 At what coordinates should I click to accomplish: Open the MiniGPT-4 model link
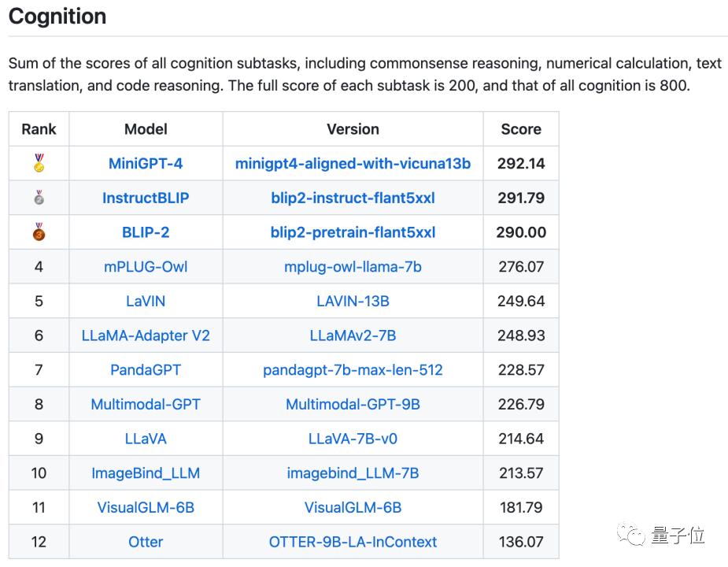point(146,164)
